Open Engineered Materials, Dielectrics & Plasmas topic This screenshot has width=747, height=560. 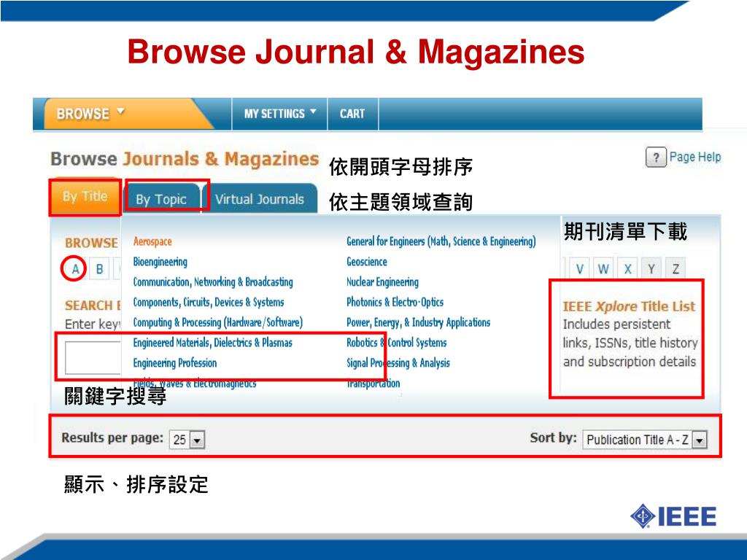coord(212,343)
